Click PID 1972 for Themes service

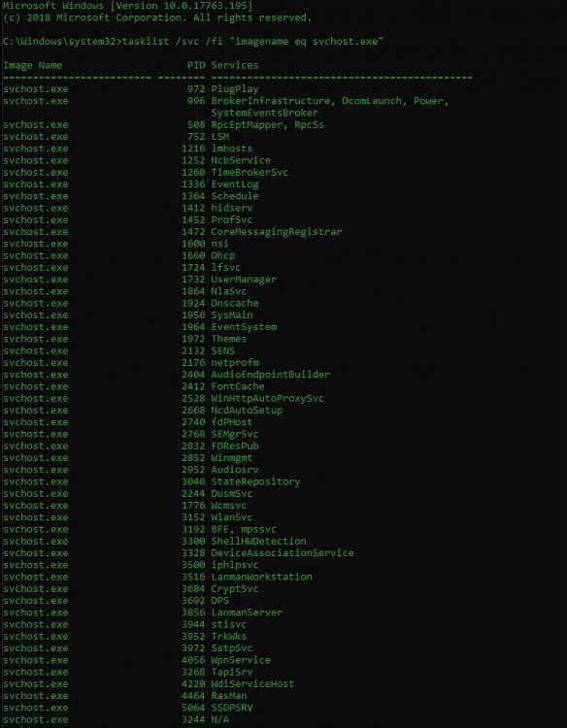tap(193, 339)
